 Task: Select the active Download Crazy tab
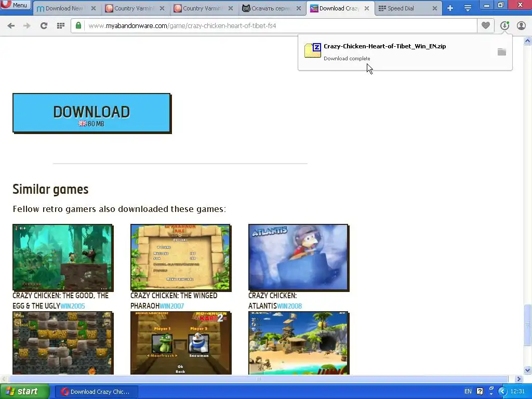(339, 8)
